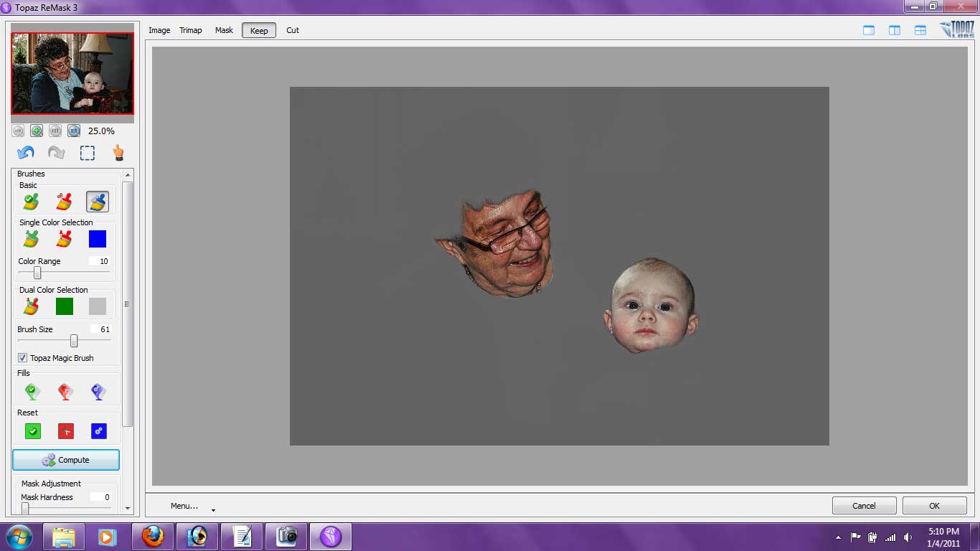Click the Compute button
980x551 pixels.
[x=66, y=460]
